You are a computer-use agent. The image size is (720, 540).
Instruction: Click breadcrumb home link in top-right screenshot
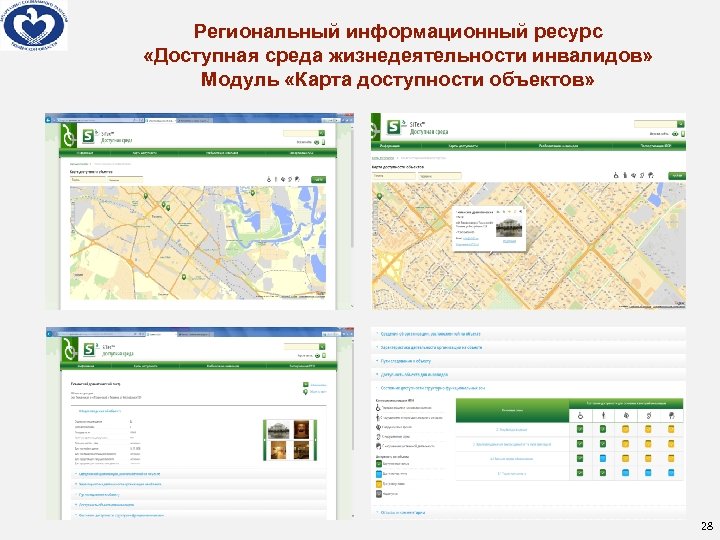pos(383,158)
